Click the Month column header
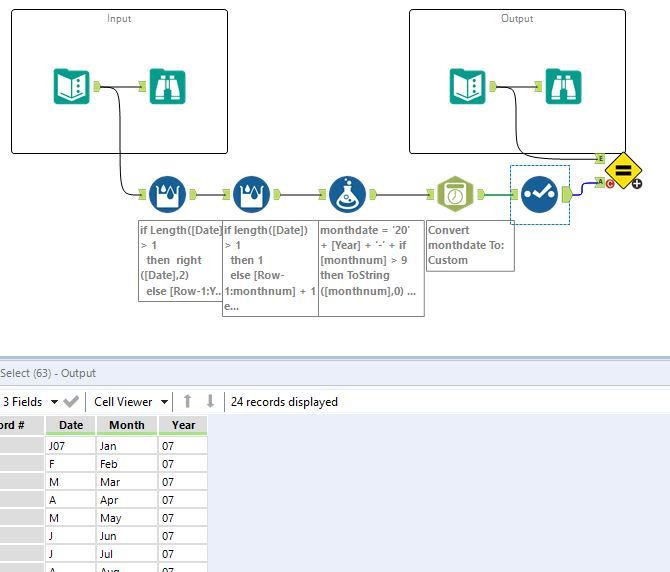 [126, 425]
